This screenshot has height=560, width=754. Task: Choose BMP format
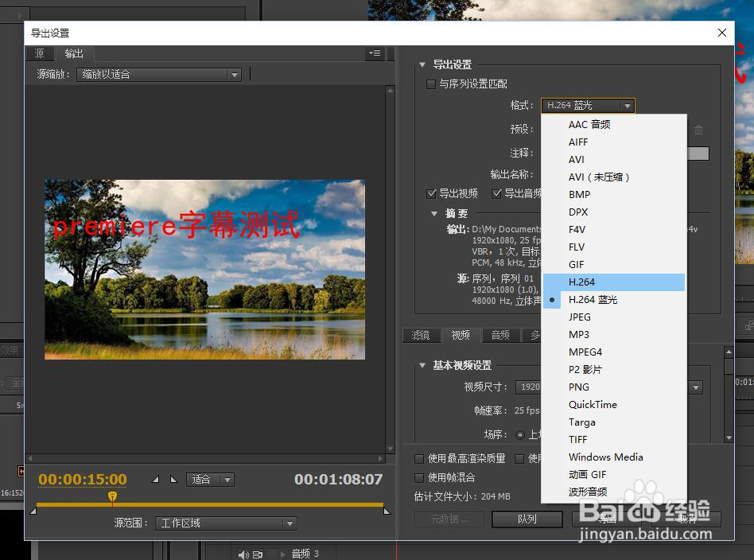pos(613,194)
